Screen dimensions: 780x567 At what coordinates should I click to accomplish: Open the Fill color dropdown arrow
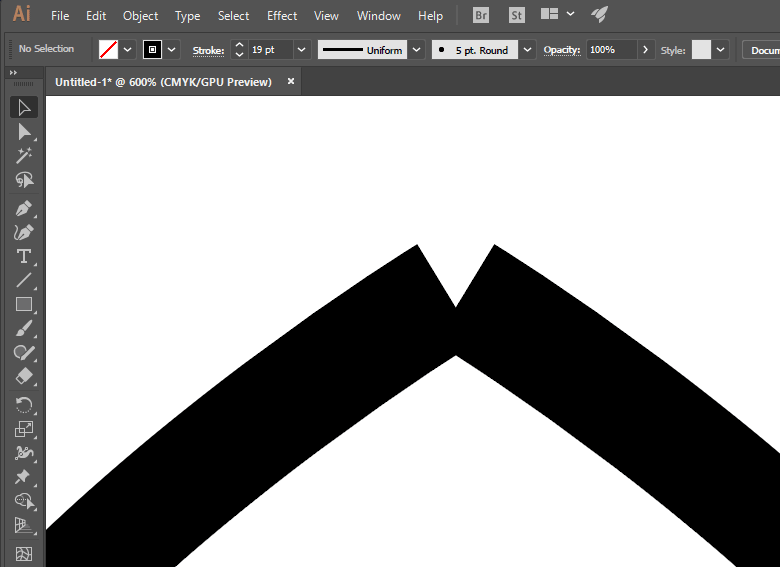point(127,50)
